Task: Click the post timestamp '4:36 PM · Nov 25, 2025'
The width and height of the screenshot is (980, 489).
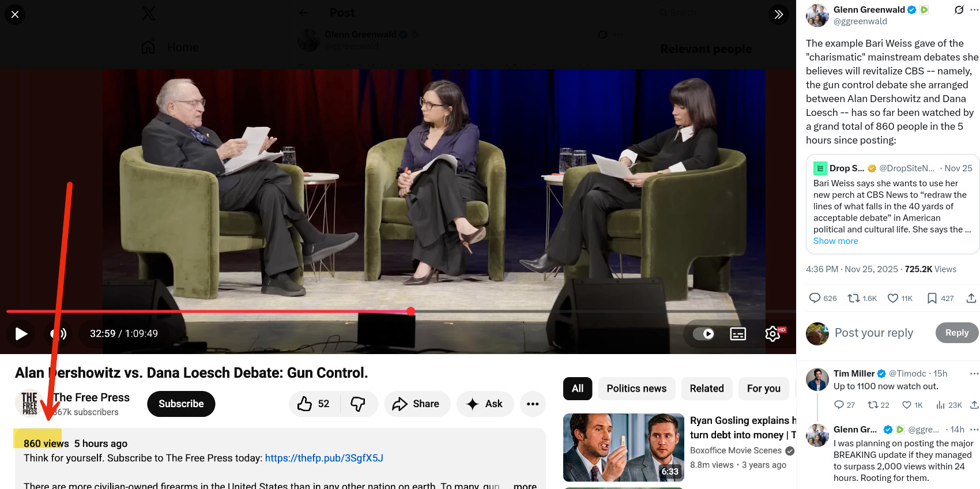Action: [x=851, y=269]
